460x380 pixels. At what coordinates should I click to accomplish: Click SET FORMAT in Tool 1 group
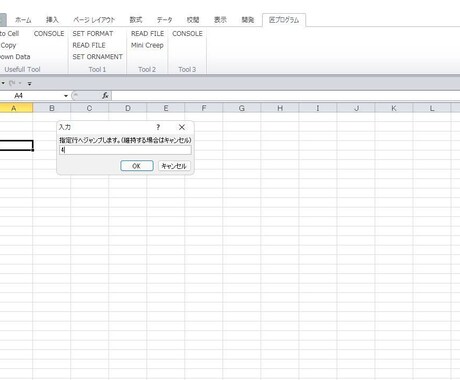click(93, 34)
